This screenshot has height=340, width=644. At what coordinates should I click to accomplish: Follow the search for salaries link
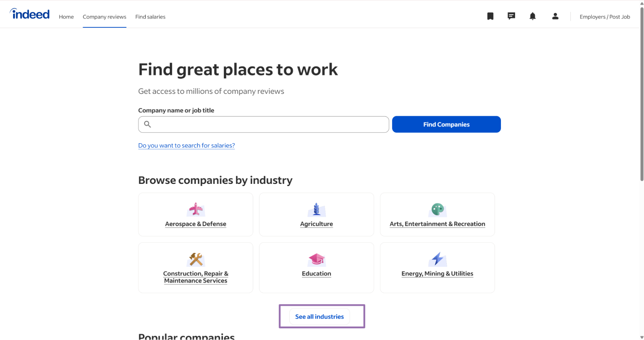pos(187,145)
